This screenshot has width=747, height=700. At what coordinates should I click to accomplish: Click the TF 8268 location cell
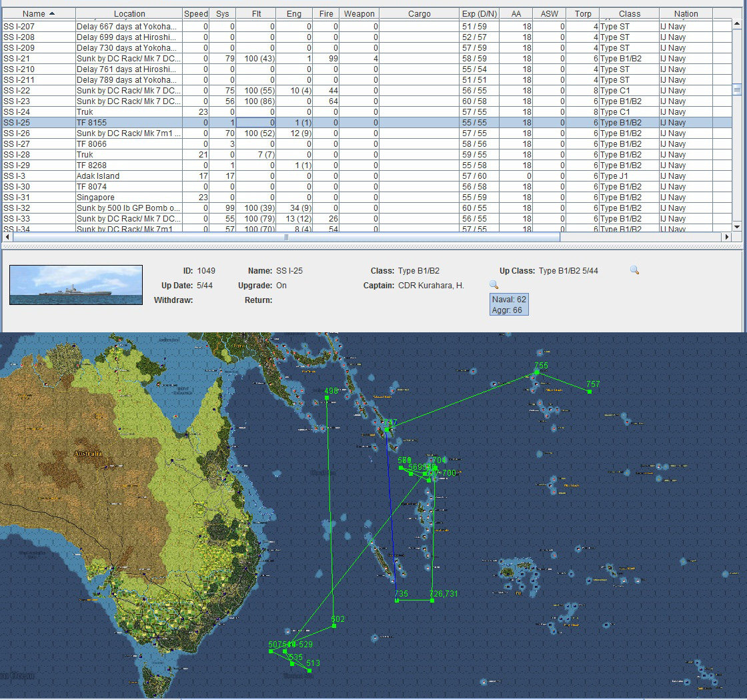pyautogui.click(x=129, y=165)
